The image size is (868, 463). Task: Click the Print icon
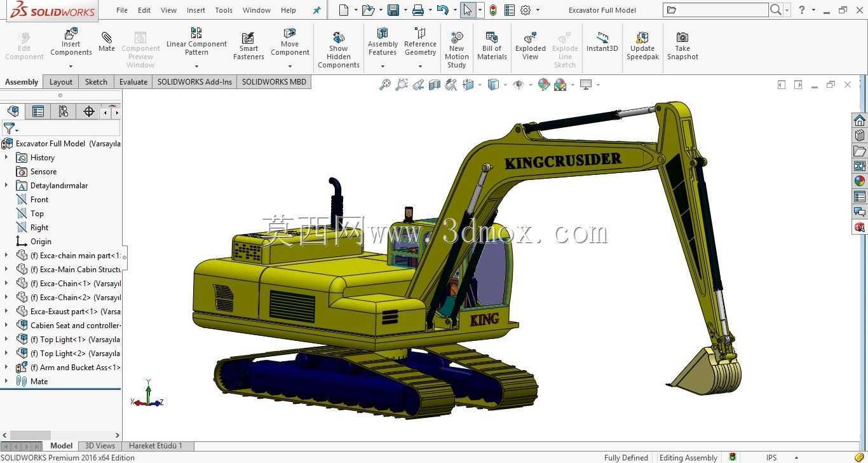pos(417,10)
